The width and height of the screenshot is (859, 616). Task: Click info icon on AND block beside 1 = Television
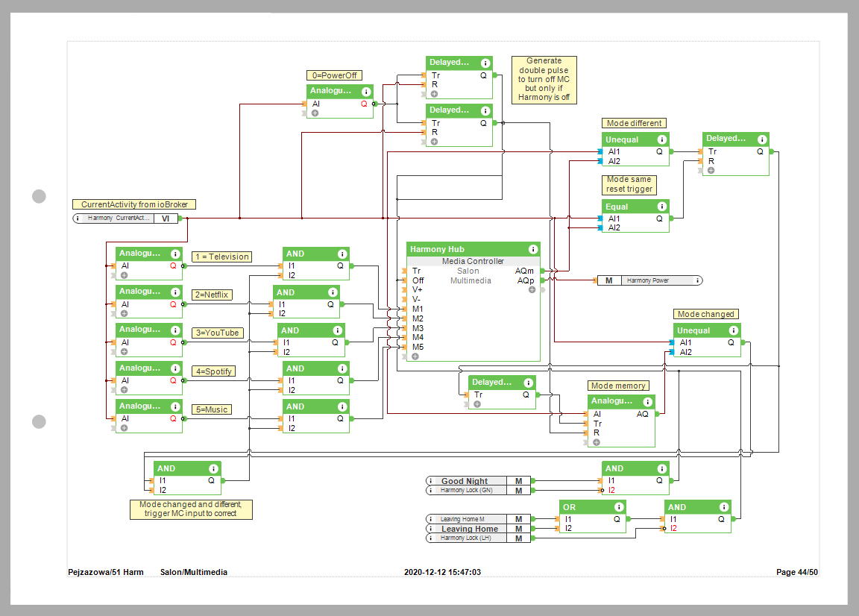point(342,254)
